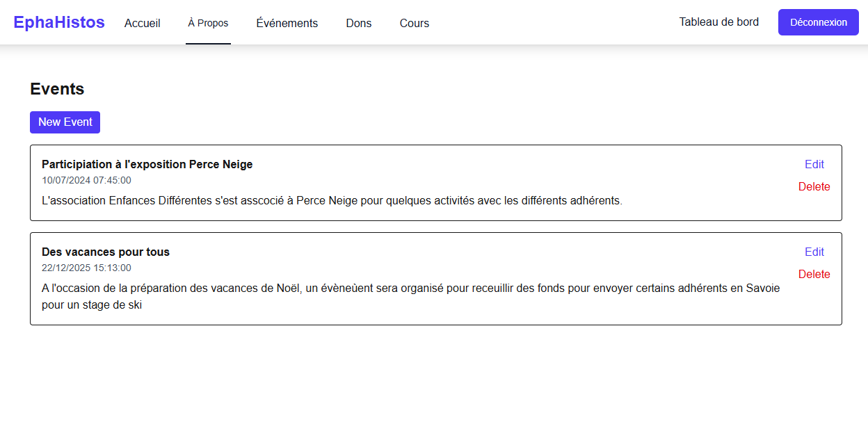
Task: Delete the Des vacances pour tous event
Action: (x=814, y=274)
